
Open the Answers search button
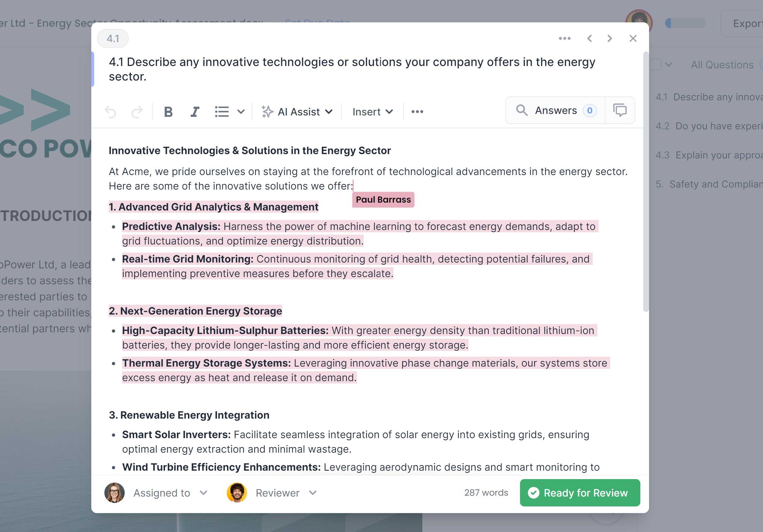tap(556, 110)
